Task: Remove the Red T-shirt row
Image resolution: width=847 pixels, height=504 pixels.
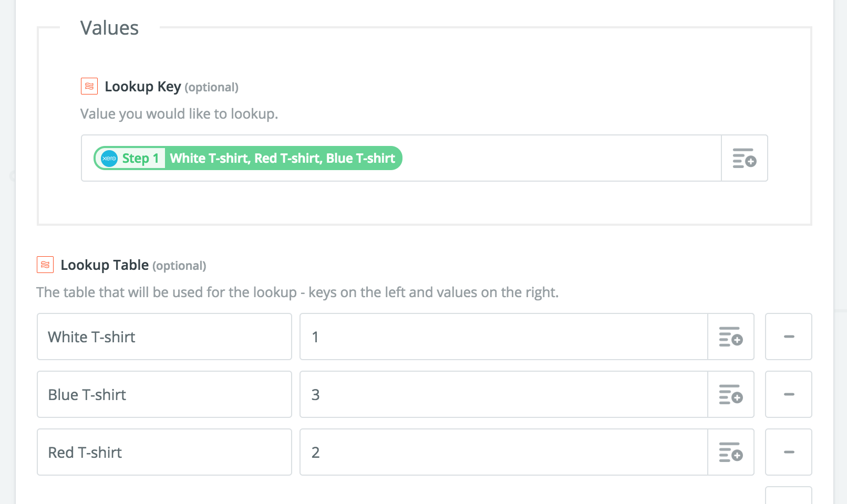Action: pos(789,452)
